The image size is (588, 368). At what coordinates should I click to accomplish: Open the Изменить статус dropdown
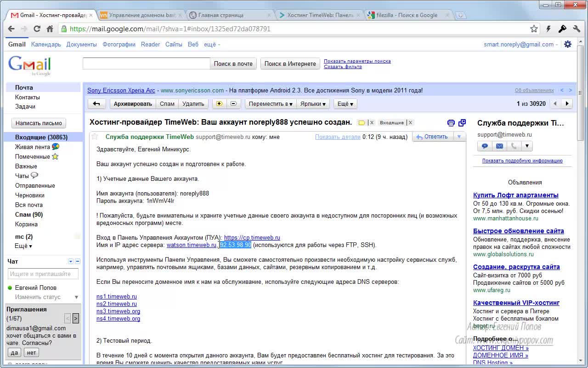46,297
